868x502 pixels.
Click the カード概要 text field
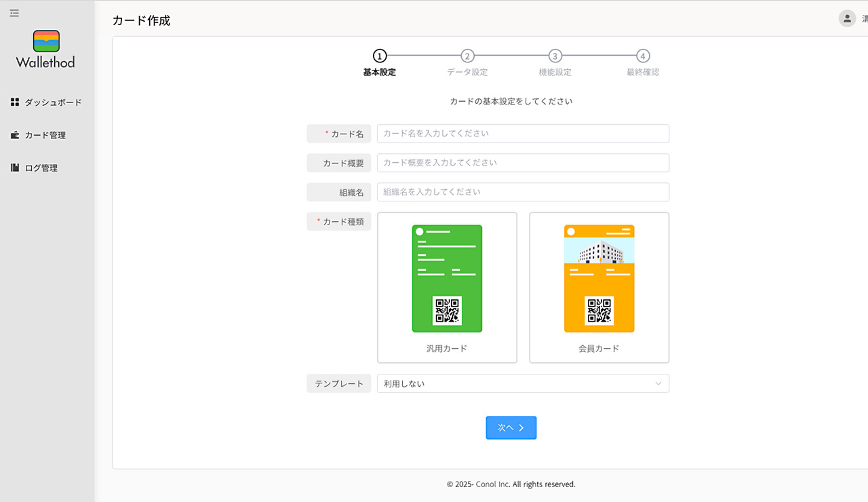pyautogui.click(x=522, y=163)
